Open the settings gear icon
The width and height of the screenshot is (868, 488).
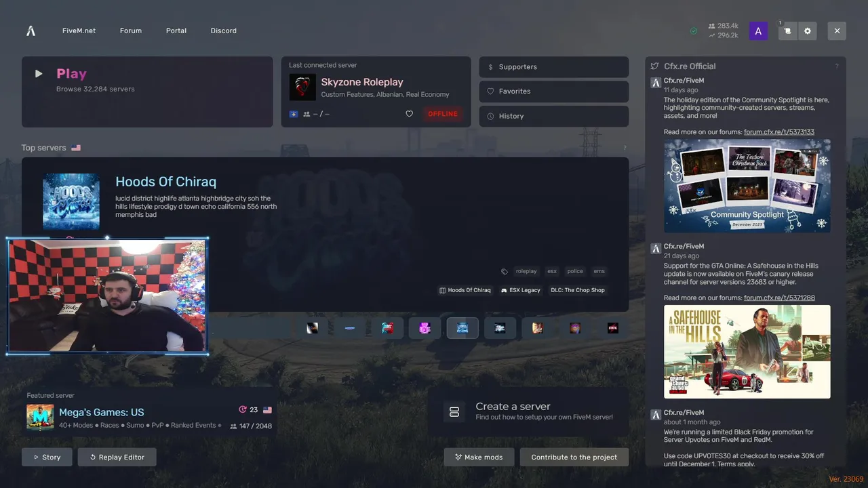807,31
